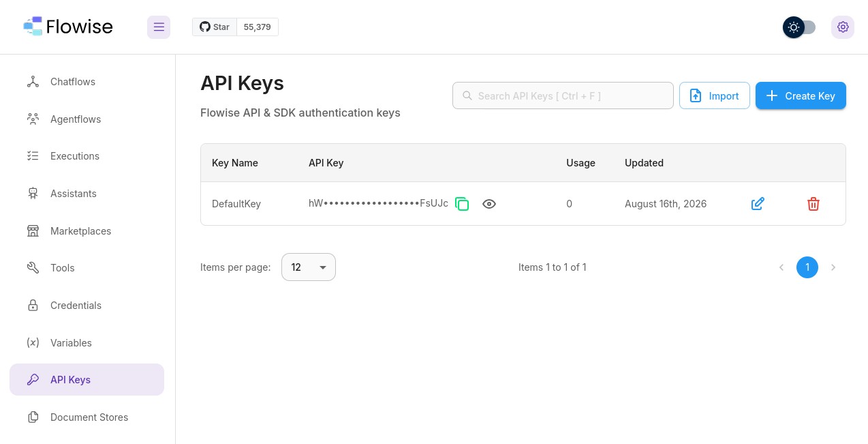868x444 pixels.
Task: Click the masked key hW•••FsUJc text
Action: (379, 203)
